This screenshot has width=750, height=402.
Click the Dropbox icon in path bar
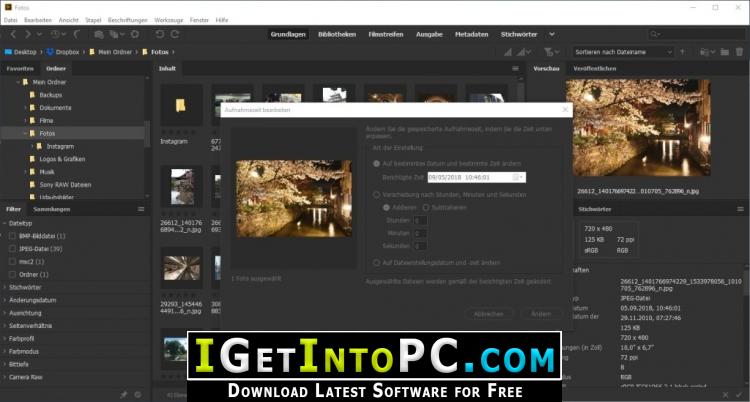(x=49, y=52)
